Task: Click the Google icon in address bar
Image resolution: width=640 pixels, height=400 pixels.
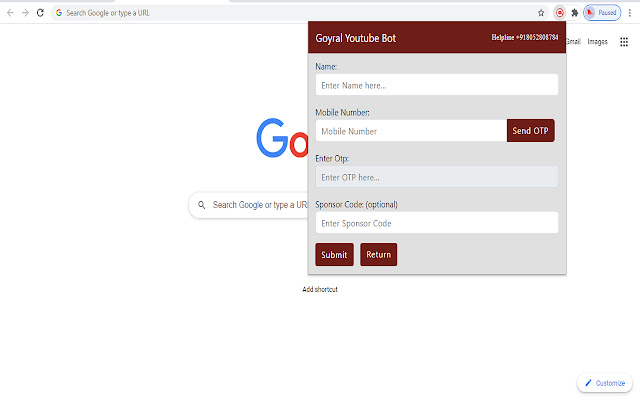Action: pyautogui.click(x=59, y=13)
